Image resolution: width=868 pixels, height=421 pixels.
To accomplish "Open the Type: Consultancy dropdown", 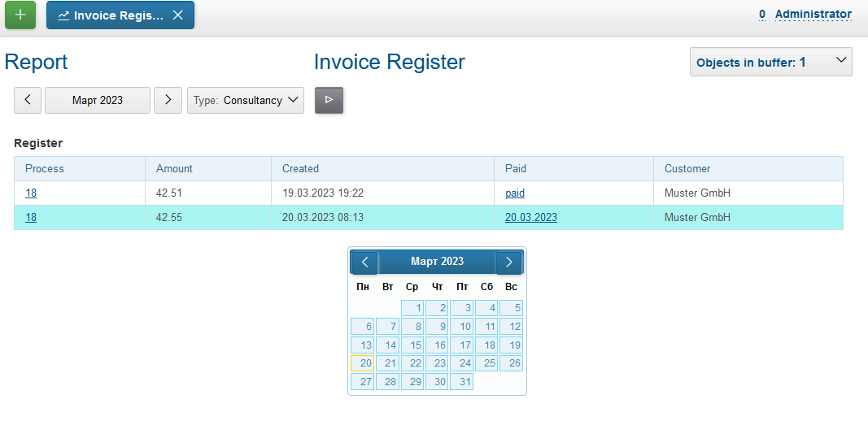I will 246,100.
